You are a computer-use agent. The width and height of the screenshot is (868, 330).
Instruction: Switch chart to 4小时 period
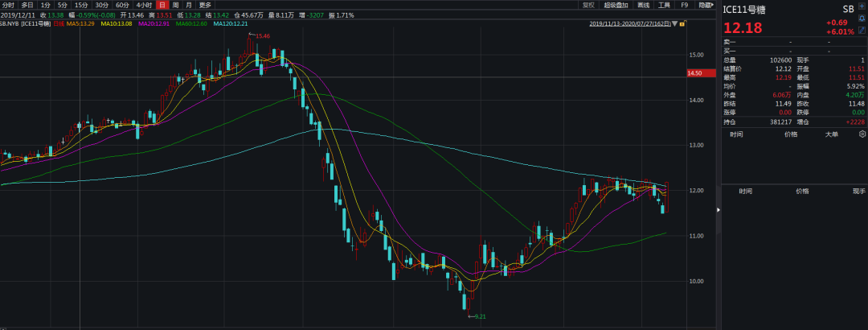144,5
